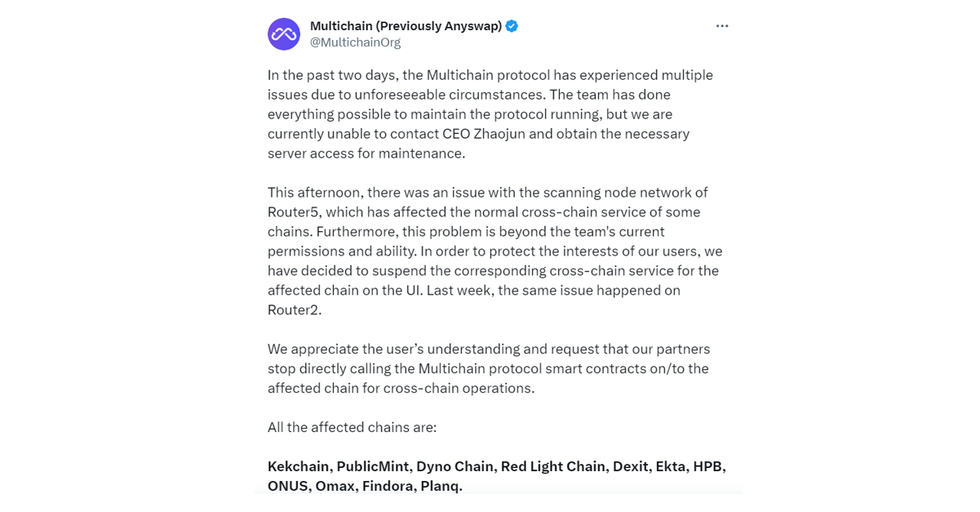Click "ONUS" in the bold chain list
The height and width of the screenshot is (512, 980).
(288, 487)
